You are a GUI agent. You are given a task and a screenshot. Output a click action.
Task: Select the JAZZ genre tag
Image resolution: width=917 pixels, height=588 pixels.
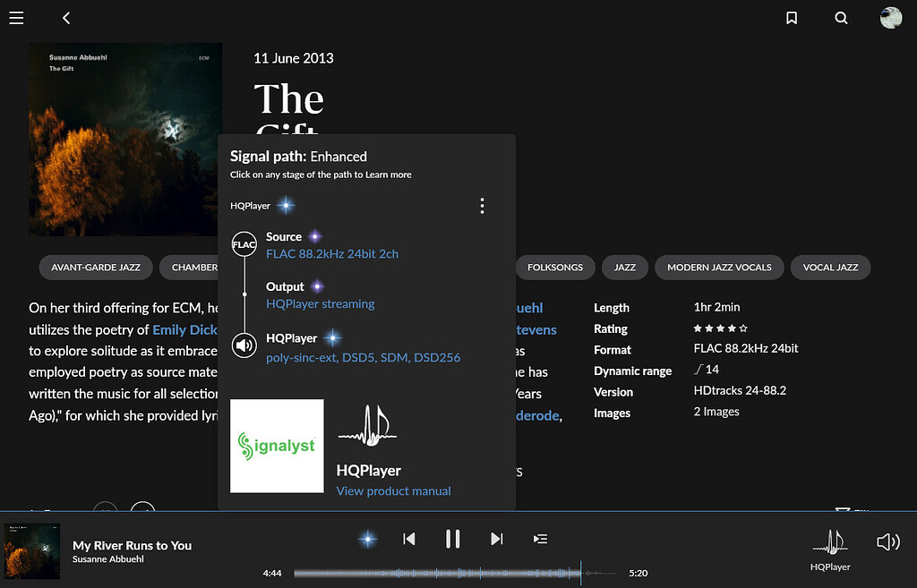tap(624, 267)
